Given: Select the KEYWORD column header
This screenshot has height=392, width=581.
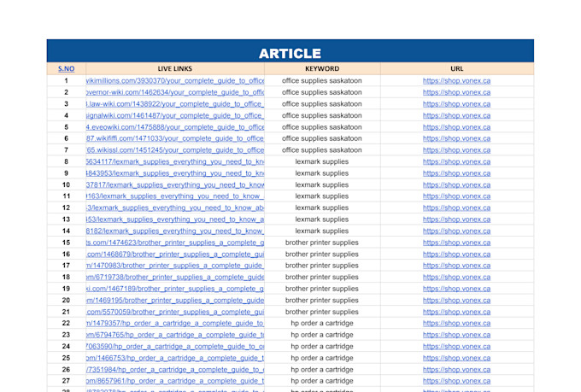Looking at the screenshot, I should click(322, 68).
